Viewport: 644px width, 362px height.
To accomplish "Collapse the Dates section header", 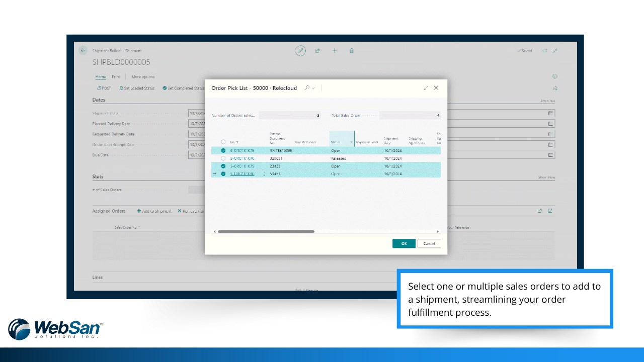I will [99, 100].
